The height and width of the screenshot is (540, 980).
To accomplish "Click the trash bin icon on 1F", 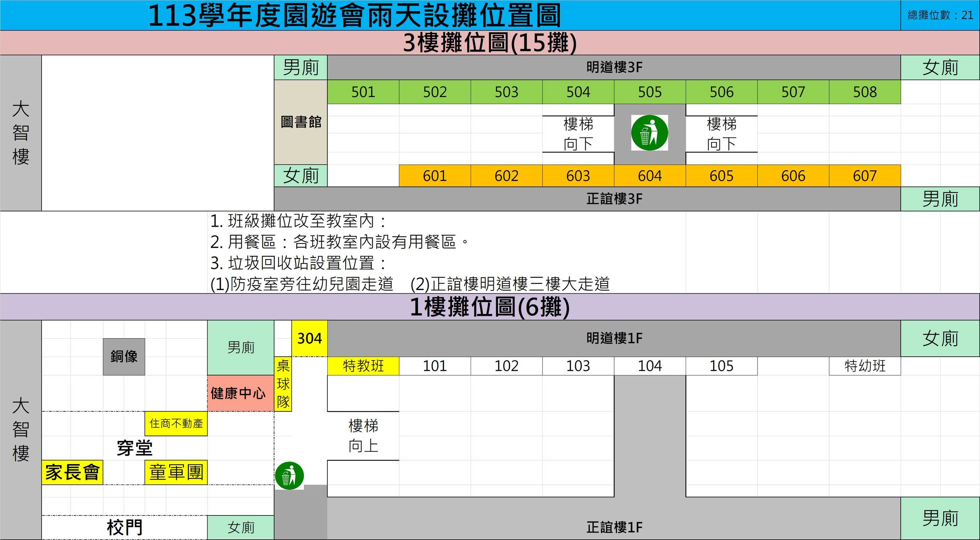I will [x=289, y=475].
